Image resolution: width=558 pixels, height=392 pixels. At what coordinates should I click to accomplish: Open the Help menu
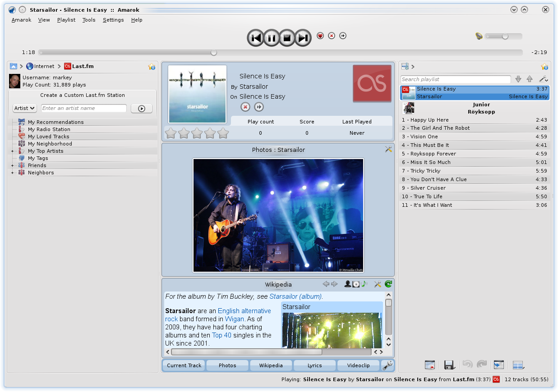137,20
